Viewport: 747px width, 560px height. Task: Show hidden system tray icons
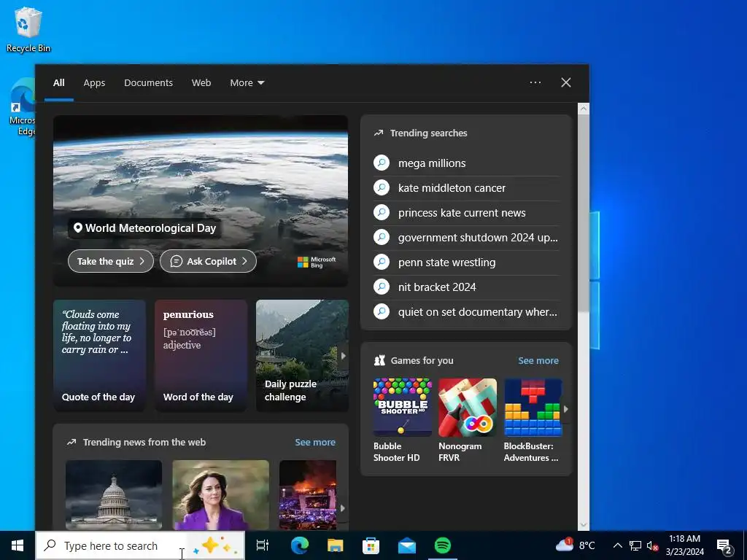click(x=617, y=545)
